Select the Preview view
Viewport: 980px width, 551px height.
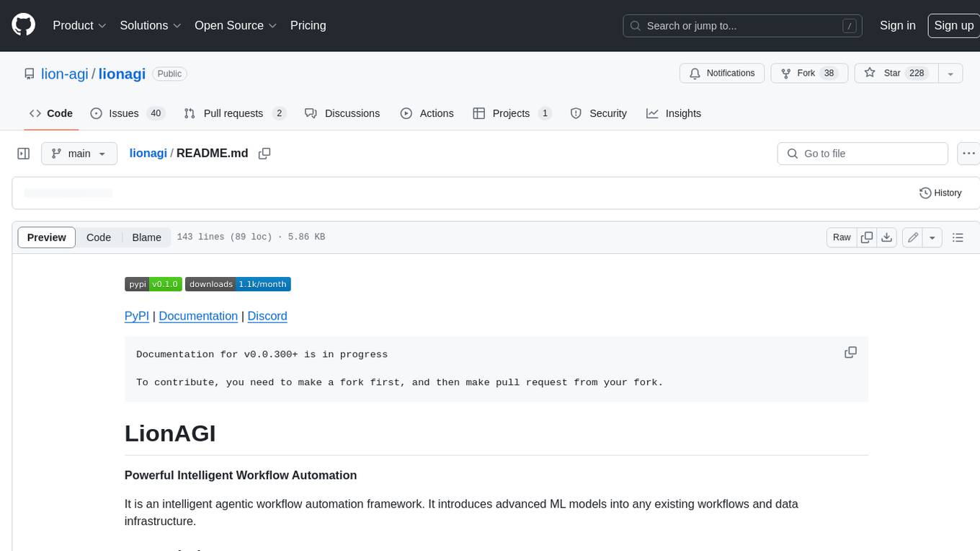[x=47, y=237]
